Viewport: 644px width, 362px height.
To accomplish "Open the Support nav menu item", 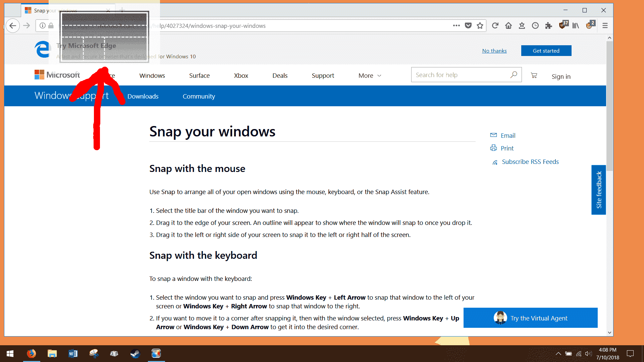I will pos(323,76).
